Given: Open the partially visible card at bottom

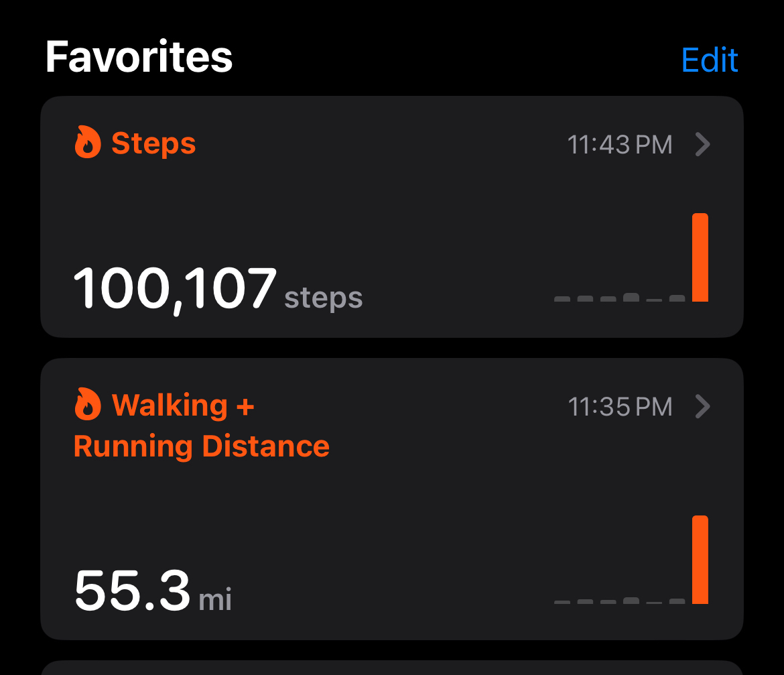Looking at the screenshot, I should click(392, 667).
